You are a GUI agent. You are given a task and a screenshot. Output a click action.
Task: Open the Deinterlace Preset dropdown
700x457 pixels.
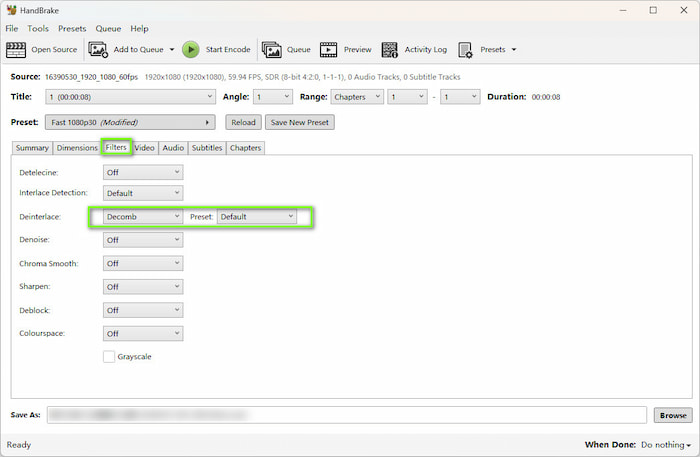click(x=257, y=217)
